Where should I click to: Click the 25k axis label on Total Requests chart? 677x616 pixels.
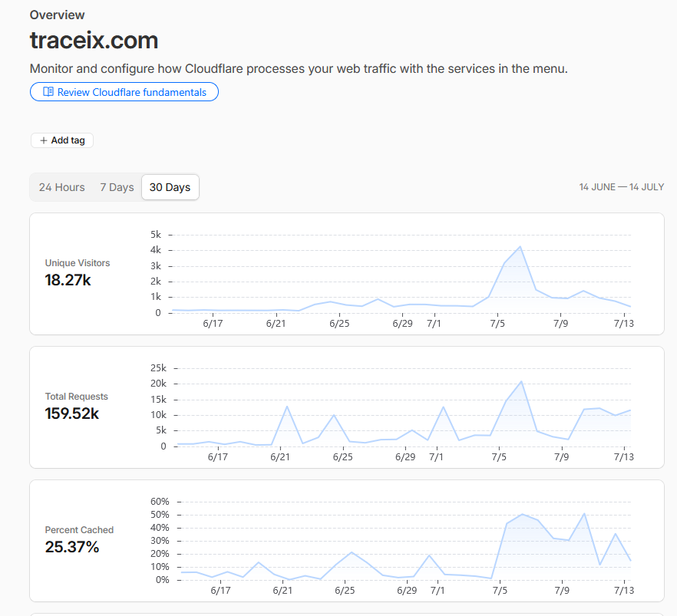click(158, 368)
